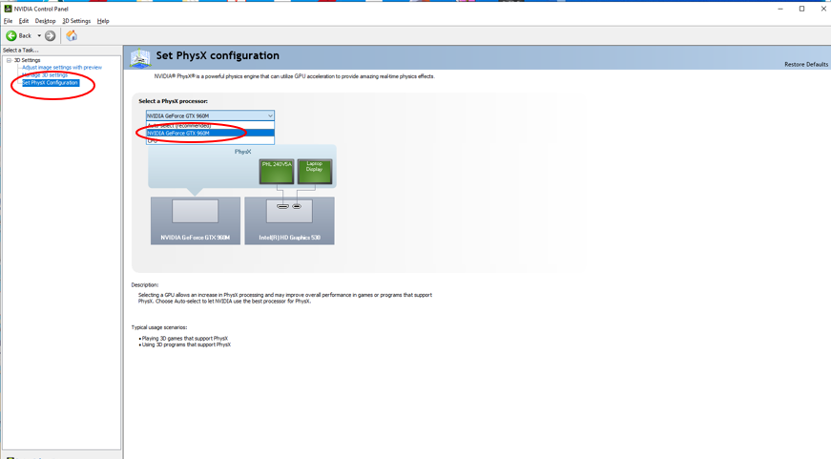This screenshot has width=832, height=460.
Task: Choose Auto-select (recommended) option
Action: coord(210,126)
